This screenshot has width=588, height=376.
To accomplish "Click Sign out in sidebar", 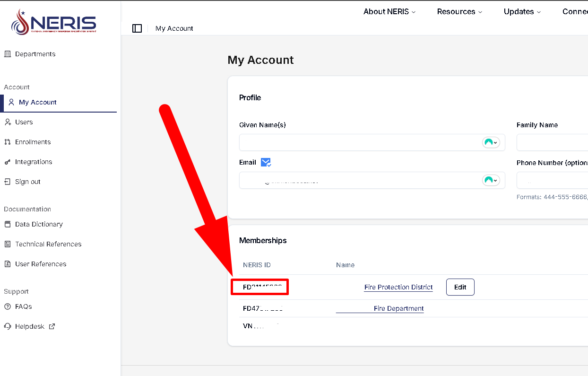I will point(27,182).
